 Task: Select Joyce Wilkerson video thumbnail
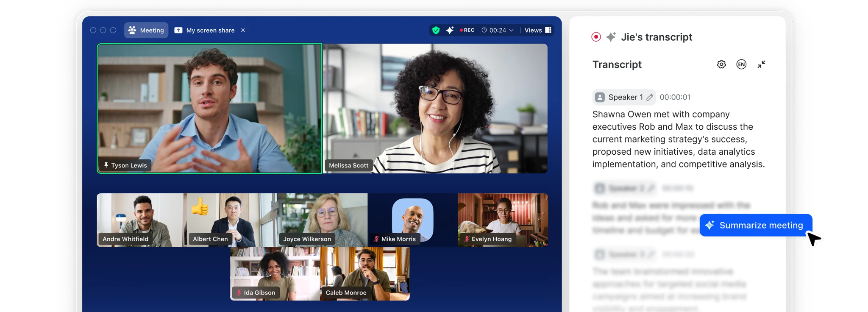(322, 220)
